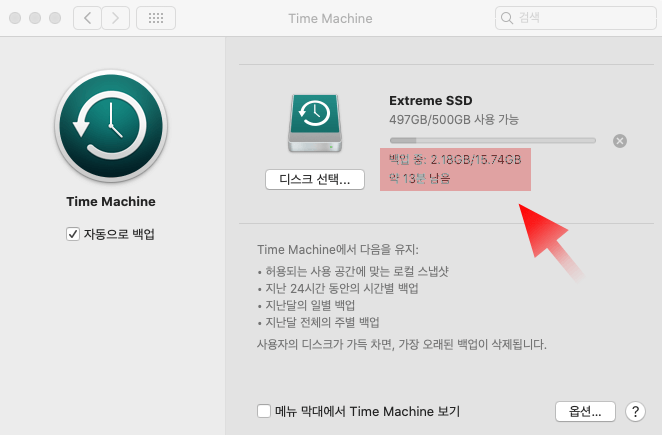Click the 지난달의 일별 백업 line

pyautogui.click(x=310, y=305)
